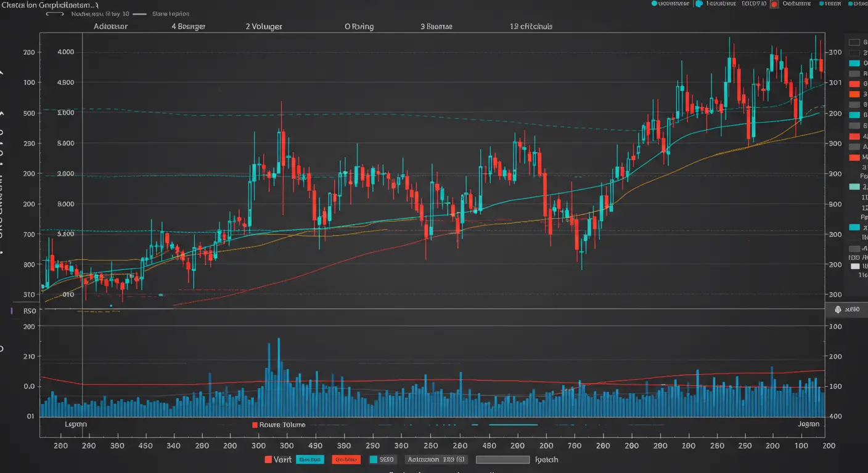Click the empty gray input field near 'Ipatah'

[x=502, y=459]
